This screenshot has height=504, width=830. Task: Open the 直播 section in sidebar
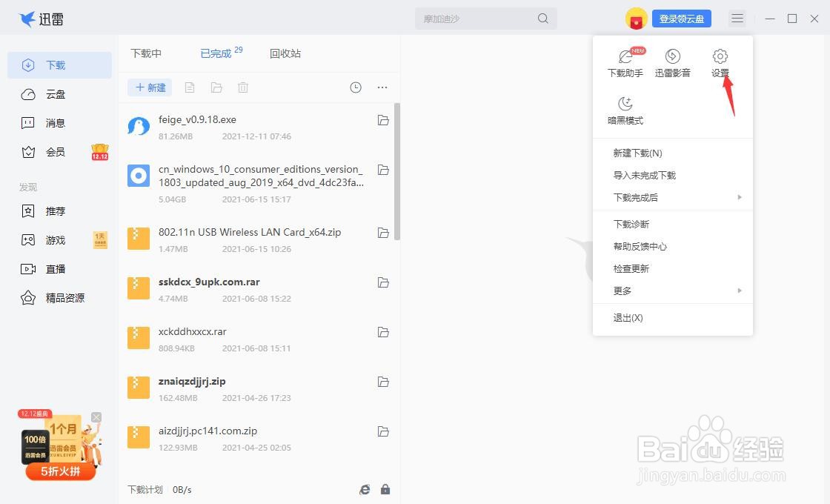54,268
